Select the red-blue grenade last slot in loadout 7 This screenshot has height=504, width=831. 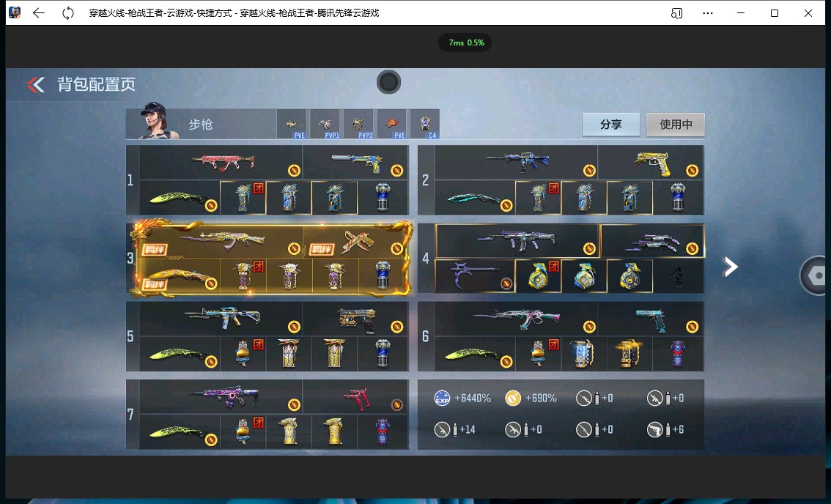pos(383,432)
